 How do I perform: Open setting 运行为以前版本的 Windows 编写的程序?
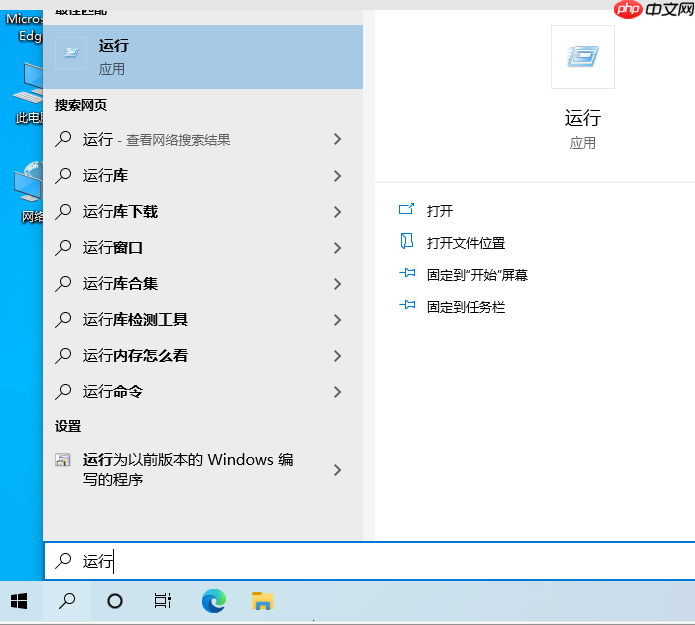203,469
